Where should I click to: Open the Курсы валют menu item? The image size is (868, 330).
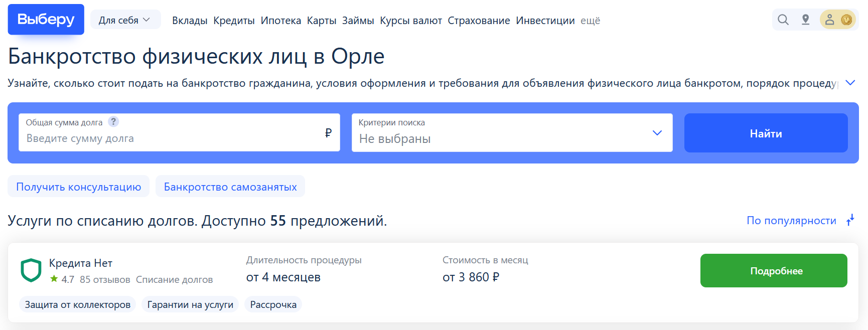410,21
